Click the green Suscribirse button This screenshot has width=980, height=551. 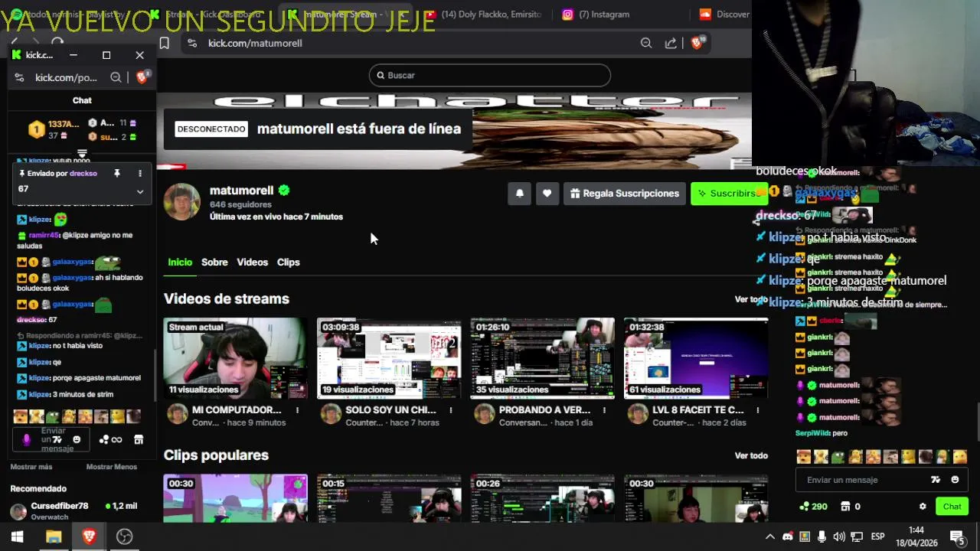pyautogui.click(x=728, y=194)
